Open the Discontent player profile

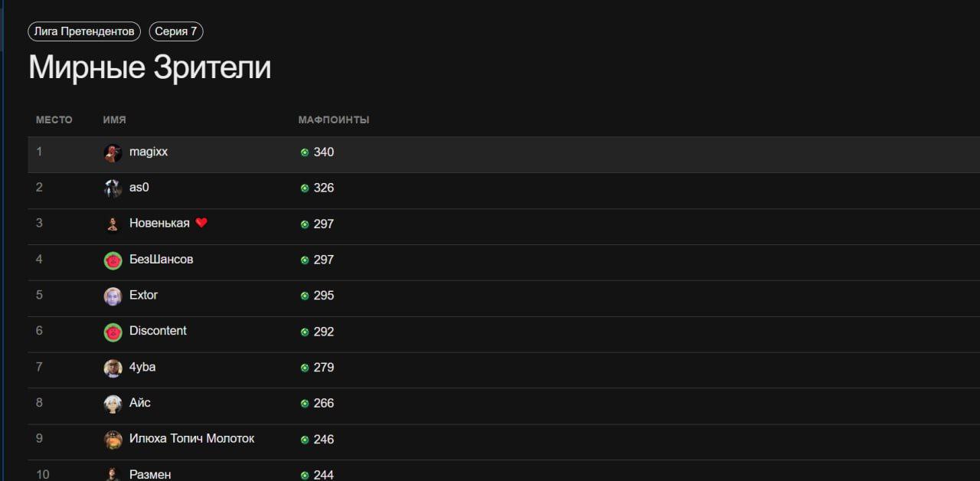[x=158, y=331]
